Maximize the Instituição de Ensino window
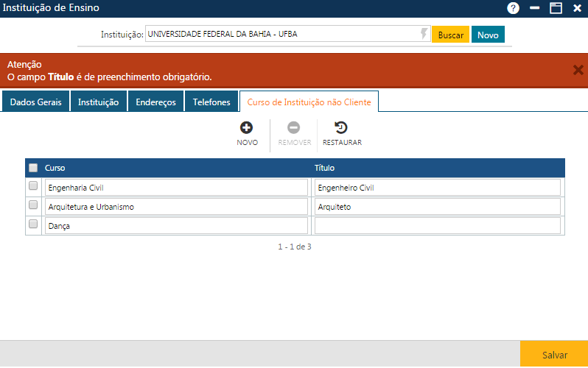Screen dimensions: 588x368 [x=556, y=8]
